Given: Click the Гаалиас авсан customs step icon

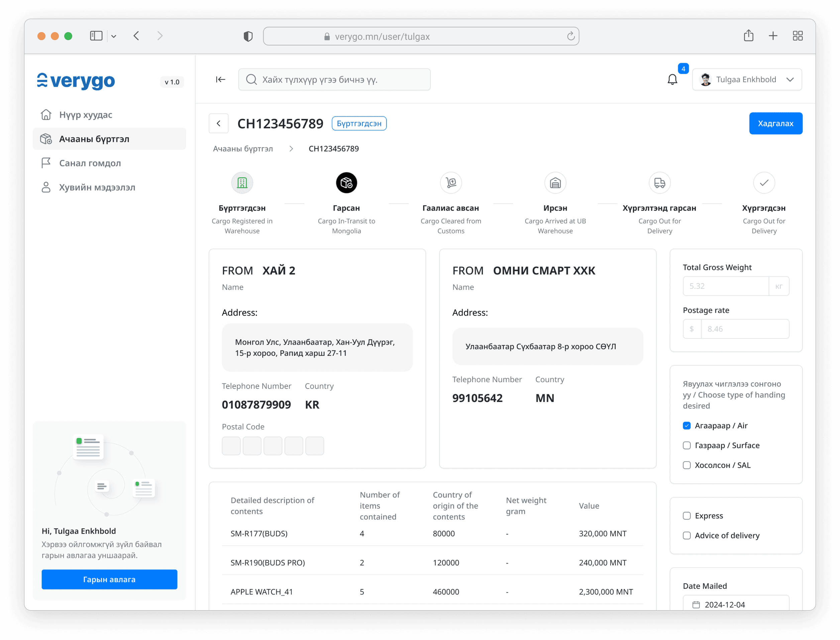Looking at the screenshot, I should pyautogui.click(x=451, y=183).
